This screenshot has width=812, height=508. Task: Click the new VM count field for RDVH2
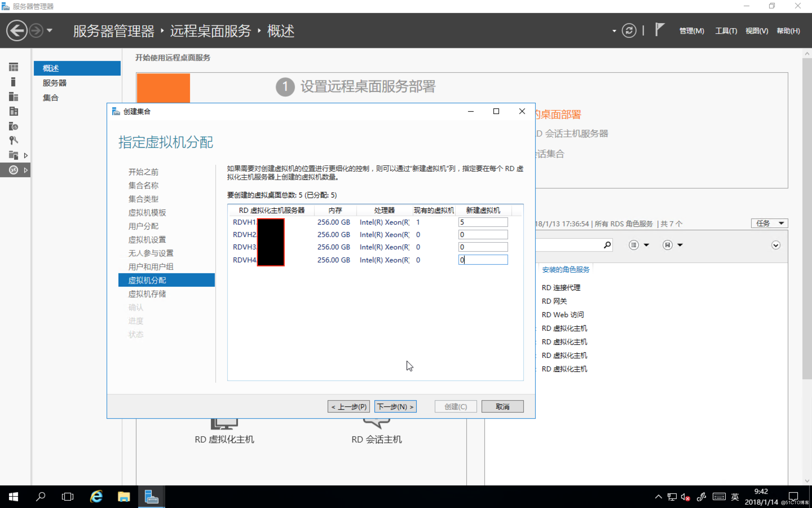pos(483,235)
